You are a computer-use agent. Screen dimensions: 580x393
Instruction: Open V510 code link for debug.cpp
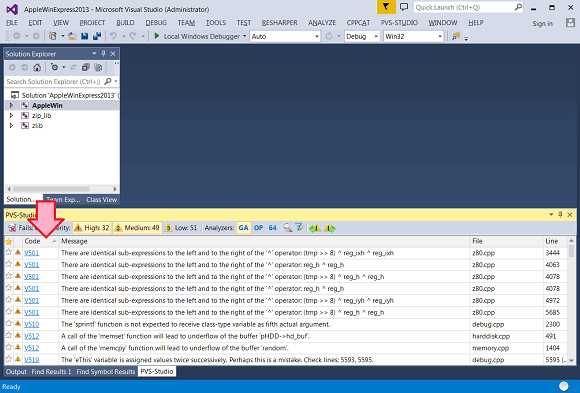31,324
